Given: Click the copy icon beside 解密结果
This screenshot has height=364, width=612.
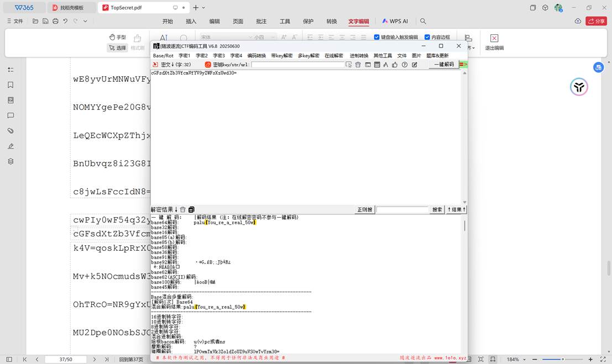Looking at the screenshot, I should [191, 209].
